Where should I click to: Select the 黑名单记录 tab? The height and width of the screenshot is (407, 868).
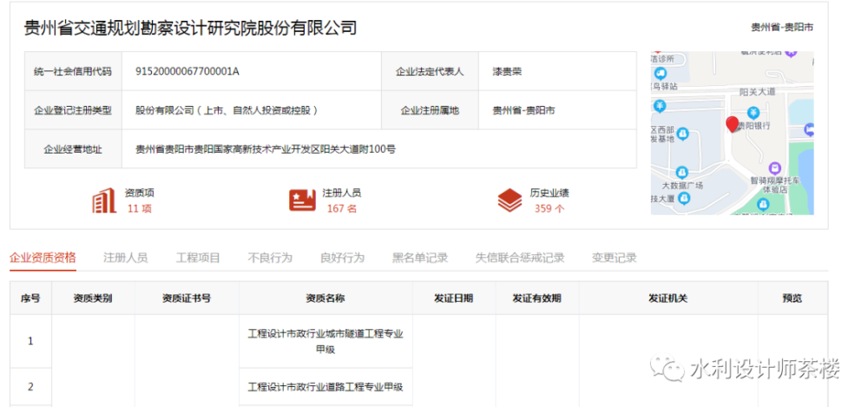[x=420, y=258]
